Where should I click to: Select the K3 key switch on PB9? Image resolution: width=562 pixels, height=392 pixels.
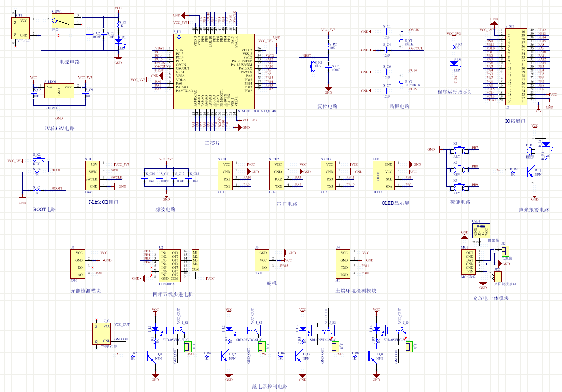pos(459,187)
